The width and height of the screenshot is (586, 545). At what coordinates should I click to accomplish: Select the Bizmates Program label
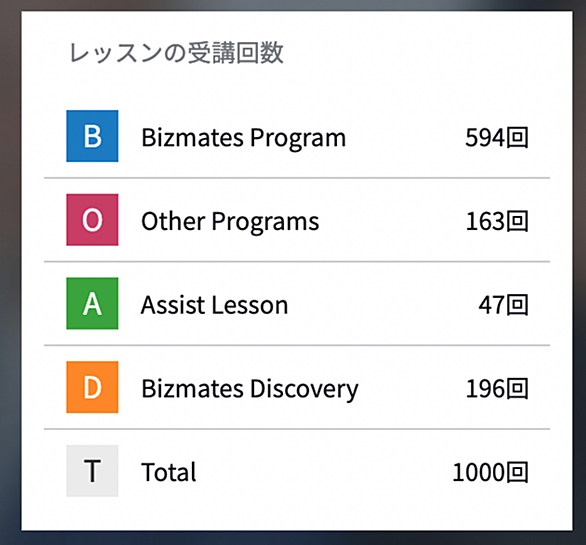(244, 138)
